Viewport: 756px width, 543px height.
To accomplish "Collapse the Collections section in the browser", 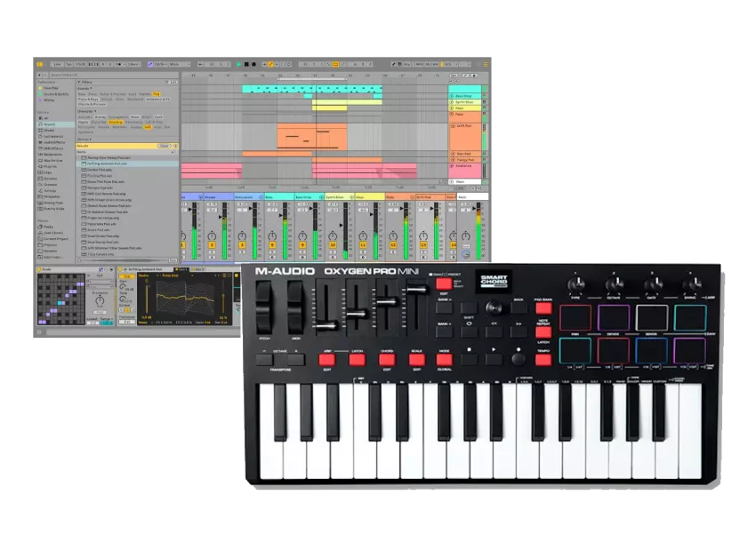I will pos(47,82).
